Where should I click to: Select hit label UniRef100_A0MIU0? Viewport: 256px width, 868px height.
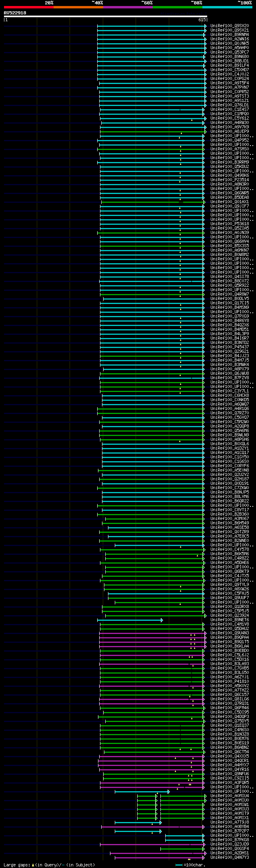(230, 800)
